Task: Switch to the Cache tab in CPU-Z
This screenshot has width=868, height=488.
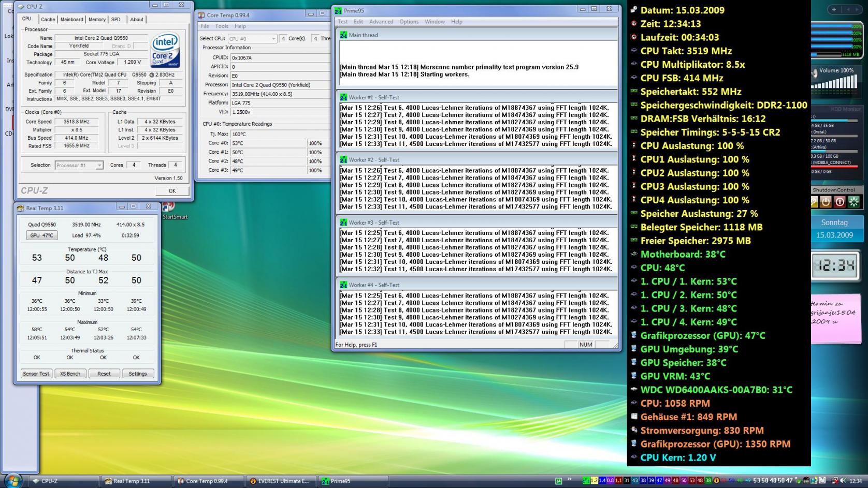Action: coord(48,20)
